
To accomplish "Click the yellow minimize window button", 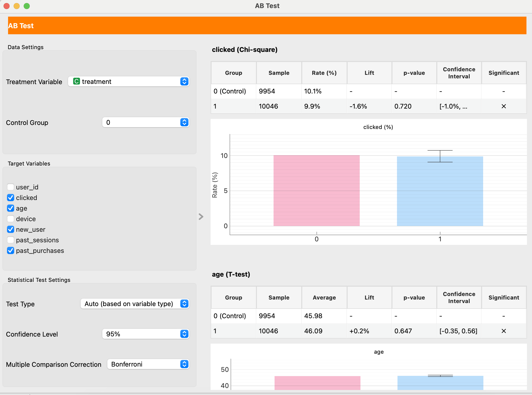I will [17, 6].
